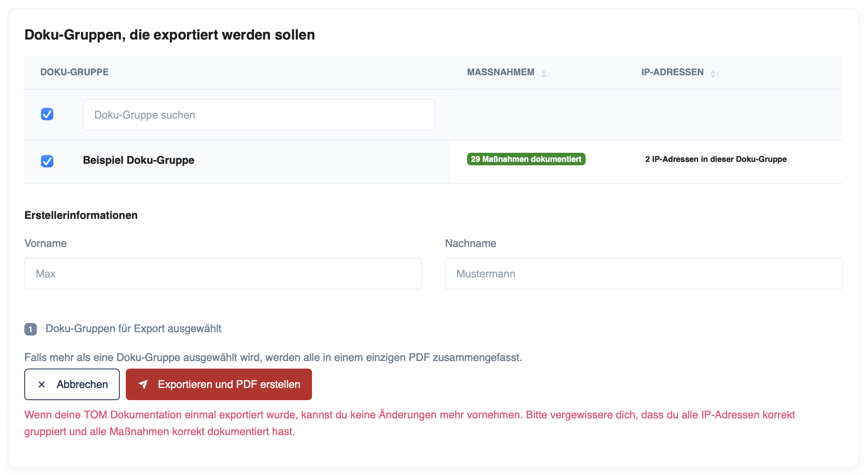Click the DOKU-GRUPPE column header
The width and height of the screenshot is (868, 475).
coord(74,72)
